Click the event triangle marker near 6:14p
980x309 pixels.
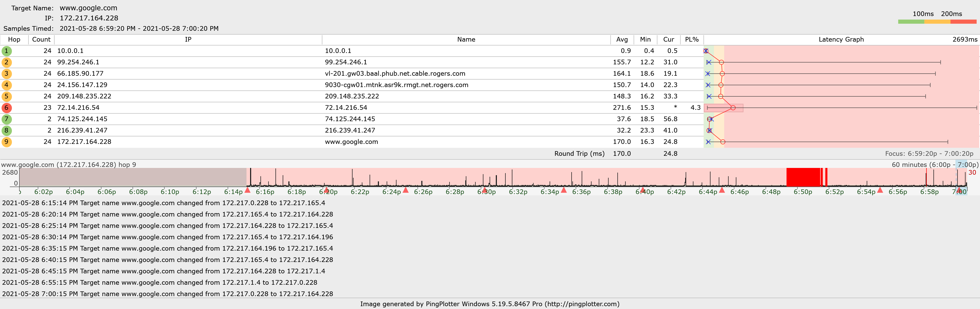(x=247, y=191)
